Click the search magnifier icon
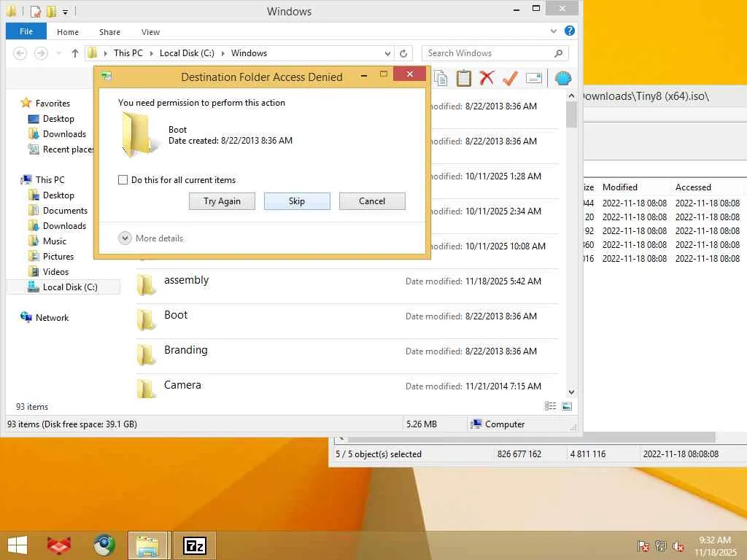Viewport: 747px width, 560px height. point(558,53)
